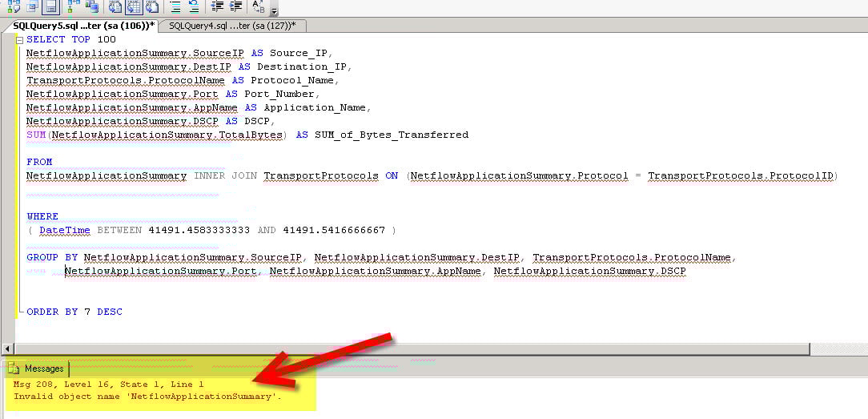Click the 'GROUP BY' keywords
868x419 pixels.
click(x=52, y=257)
